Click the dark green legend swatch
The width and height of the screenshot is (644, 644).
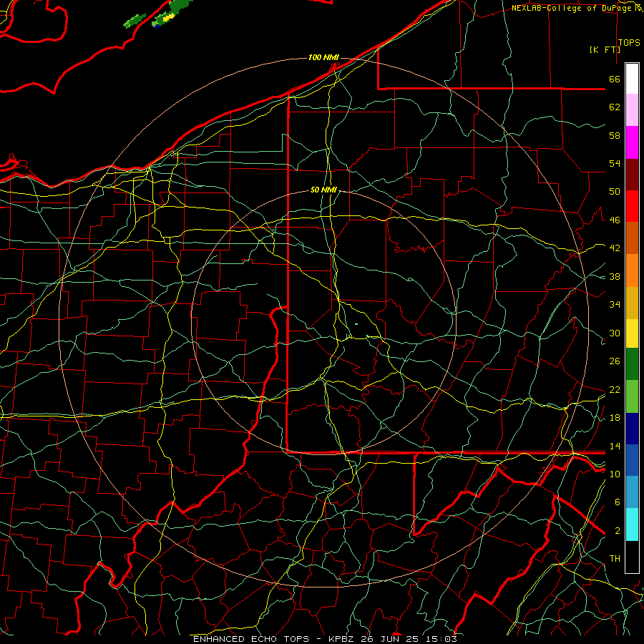pos(632,364)
